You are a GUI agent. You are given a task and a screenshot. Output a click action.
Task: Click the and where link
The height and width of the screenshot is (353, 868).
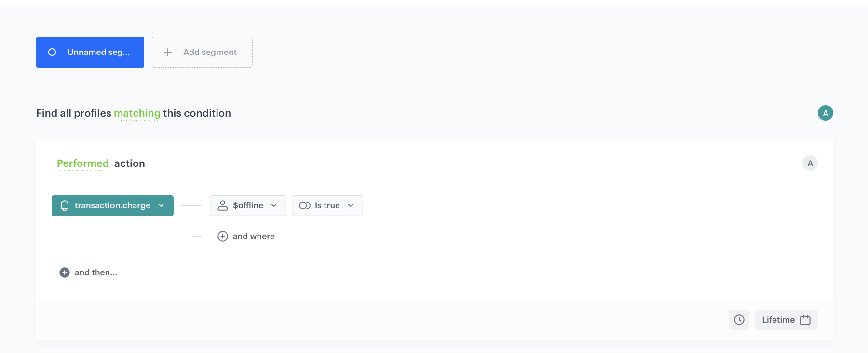coord(254,236)
